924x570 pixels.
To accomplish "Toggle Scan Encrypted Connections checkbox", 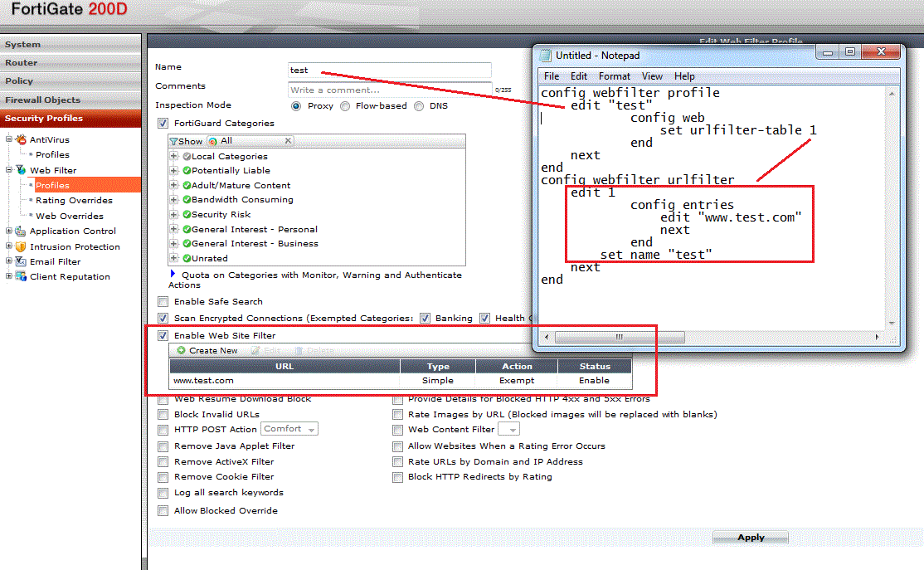I will [163, 319].
